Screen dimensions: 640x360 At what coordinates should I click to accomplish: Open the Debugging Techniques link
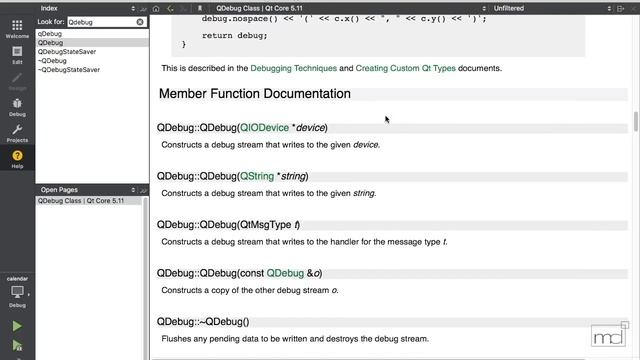click(293, 68)
